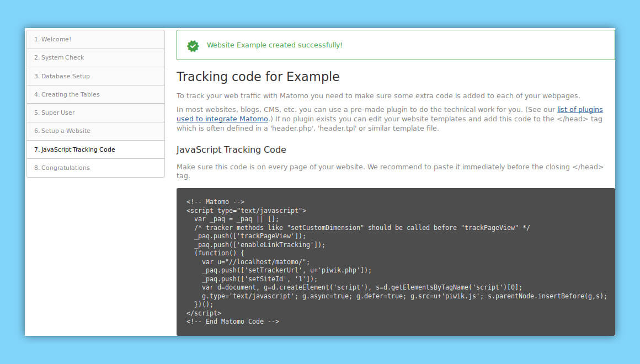
Task: Click the 'var u="//localhost/matomo/";' line
Action: tap(255, 262)
